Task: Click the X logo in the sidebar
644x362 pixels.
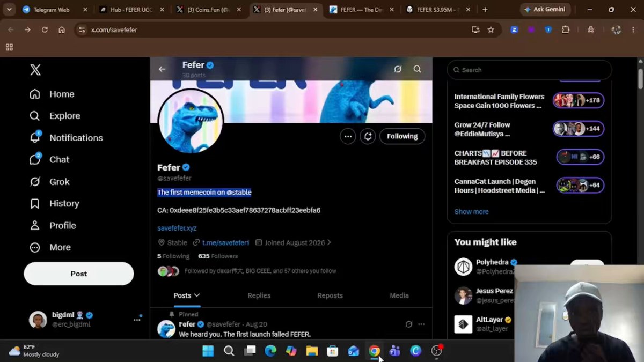Action: 35,70
